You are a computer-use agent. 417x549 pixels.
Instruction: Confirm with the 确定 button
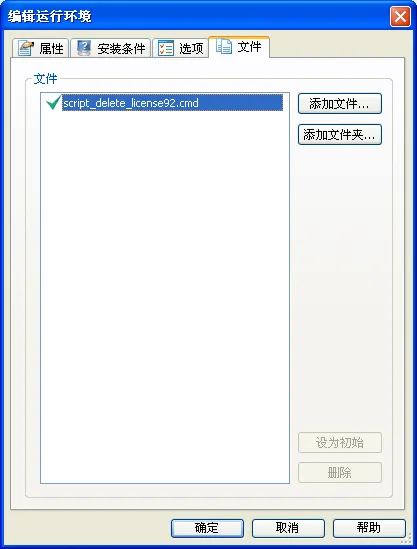207,528
